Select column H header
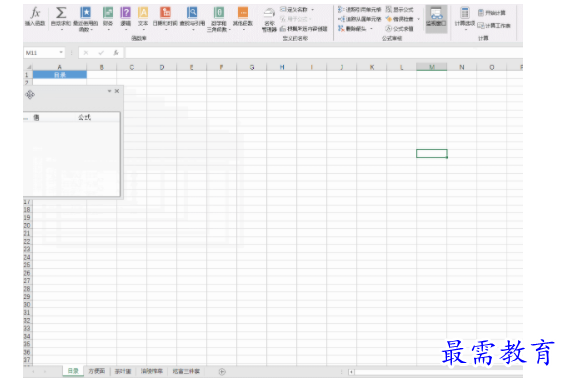The height and width of the screenshot is (384, 563). pos(282,67)
